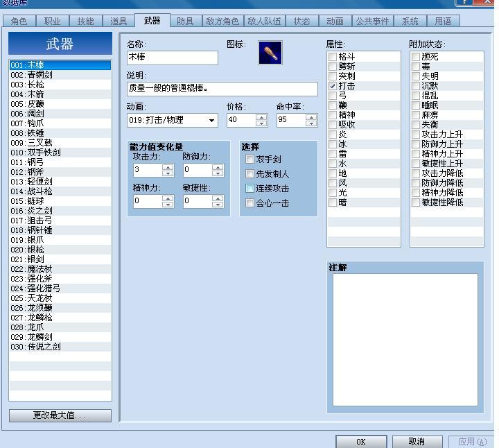This screenshot has width=499, height=448.
Task: Enable the 敏捷性降低 state checkbox
Action: coord(416,203)
